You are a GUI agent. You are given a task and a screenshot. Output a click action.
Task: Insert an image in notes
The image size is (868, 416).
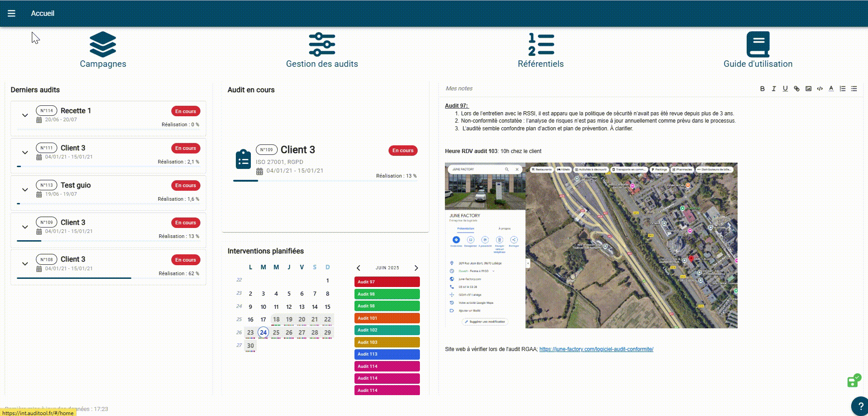click(x=808, y=89)
